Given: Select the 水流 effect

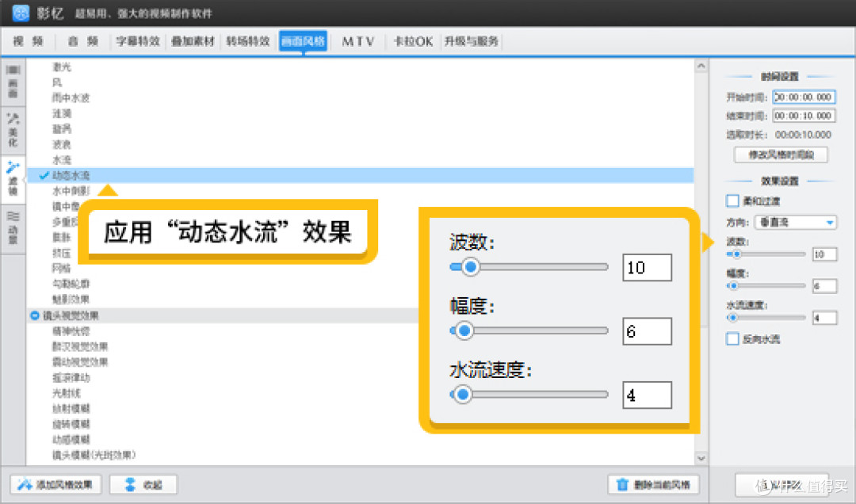Looking at the screenshot, I should (62, 160).
